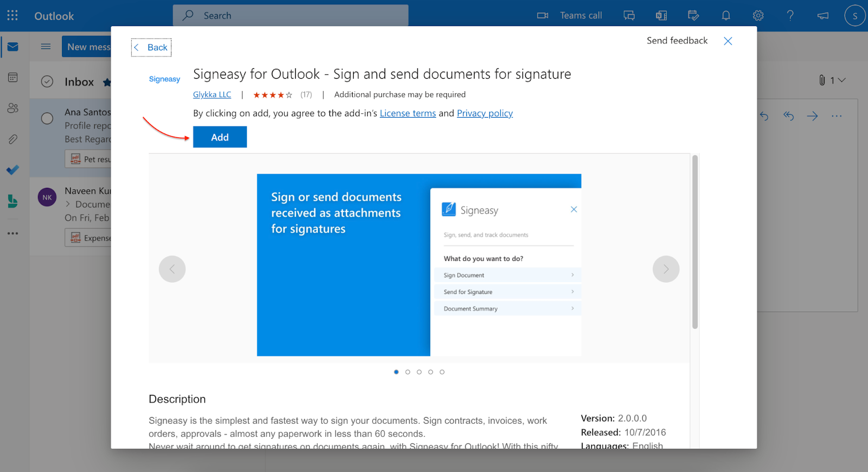Close the Signeasy add-in dialog
Viewport: 868px width, 472px height.
click(x=728, y=41)
